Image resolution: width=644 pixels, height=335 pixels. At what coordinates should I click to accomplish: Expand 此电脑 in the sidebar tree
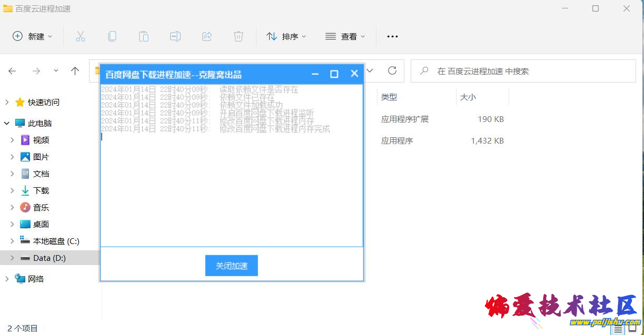coord(6,123)
